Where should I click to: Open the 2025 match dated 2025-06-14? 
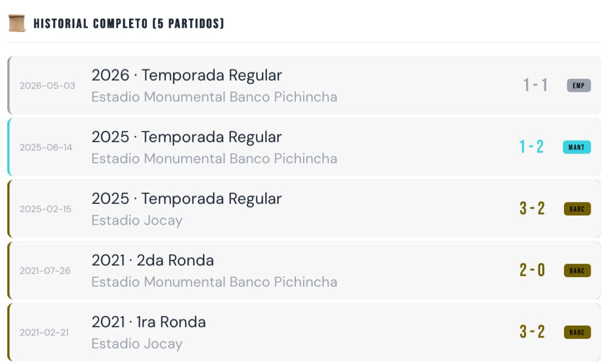click(x=304, y=147)
